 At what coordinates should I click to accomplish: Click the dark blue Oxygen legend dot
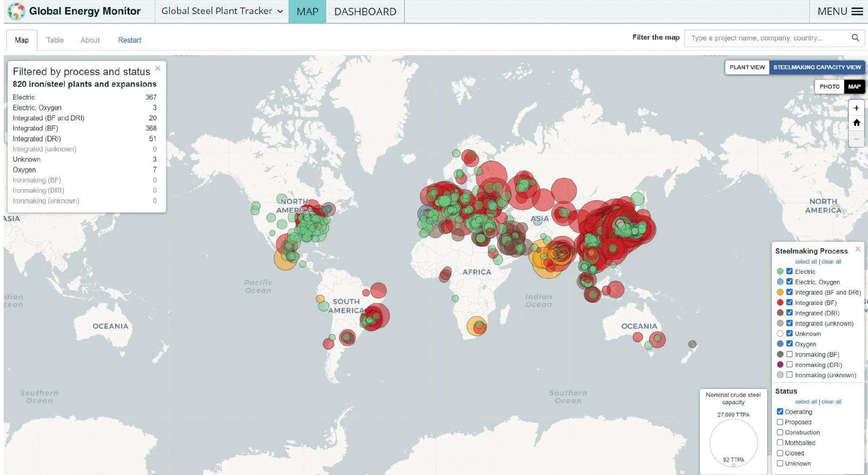(x=780, y=344)
